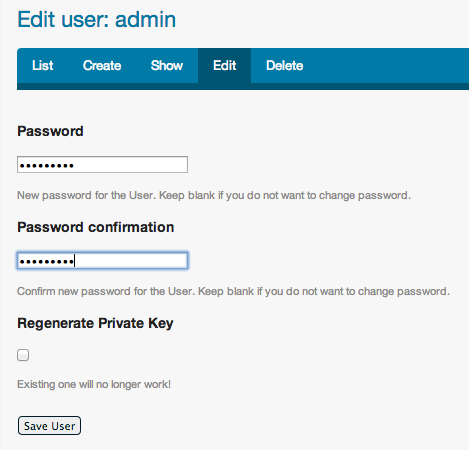Viewport: 469px width, 450px height.
Task: Click the "Existing one will no longer work!" warning
Action: [x=94, y=384]
